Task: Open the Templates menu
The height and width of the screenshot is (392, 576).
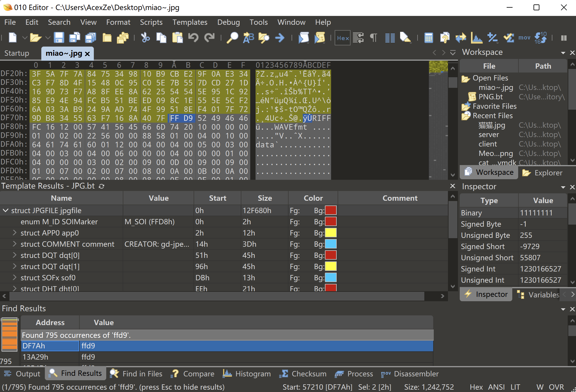Action: pos(190,22)
